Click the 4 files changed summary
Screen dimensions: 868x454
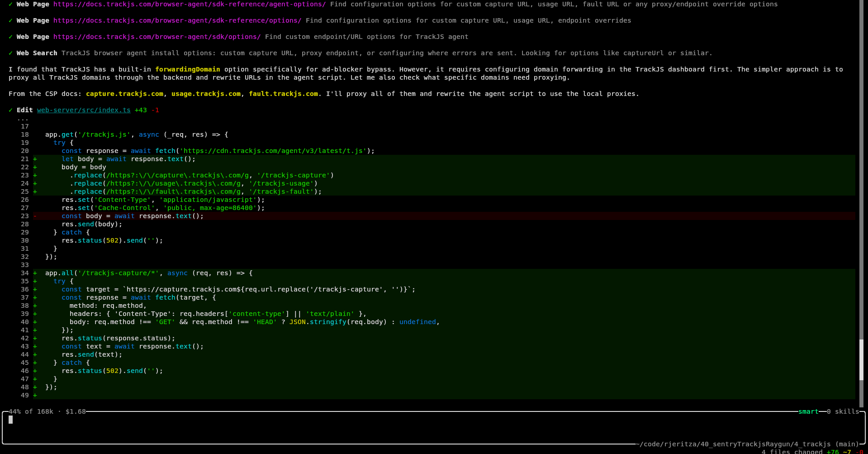[792, 451]
